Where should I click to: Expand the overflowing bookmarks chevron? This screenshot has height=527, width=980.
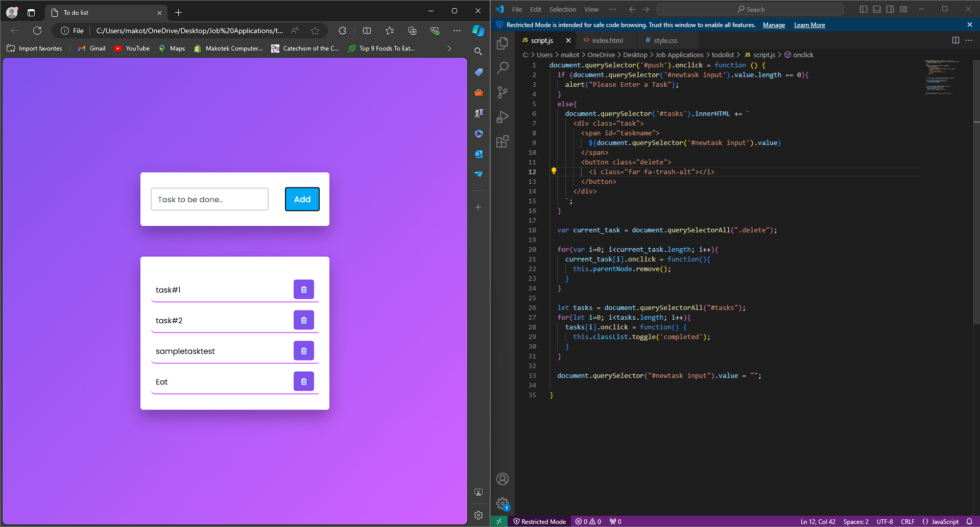(x=449, y=49)
